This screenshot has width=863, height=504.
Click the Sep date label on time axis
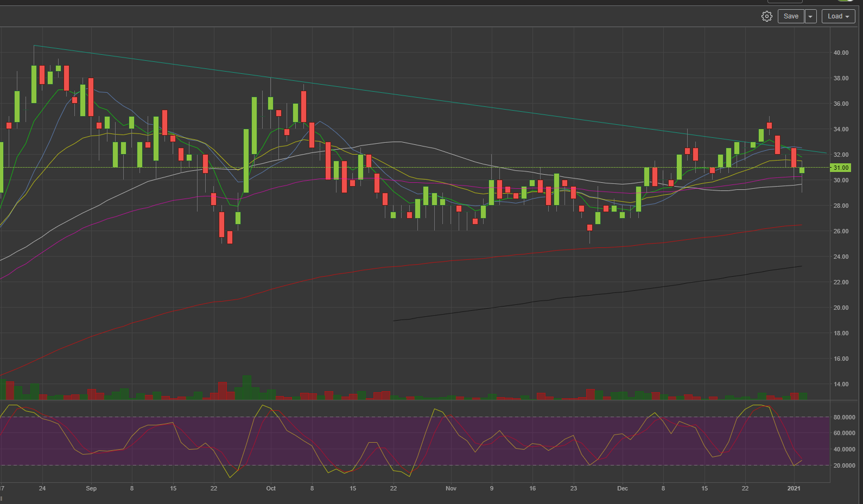91,488
